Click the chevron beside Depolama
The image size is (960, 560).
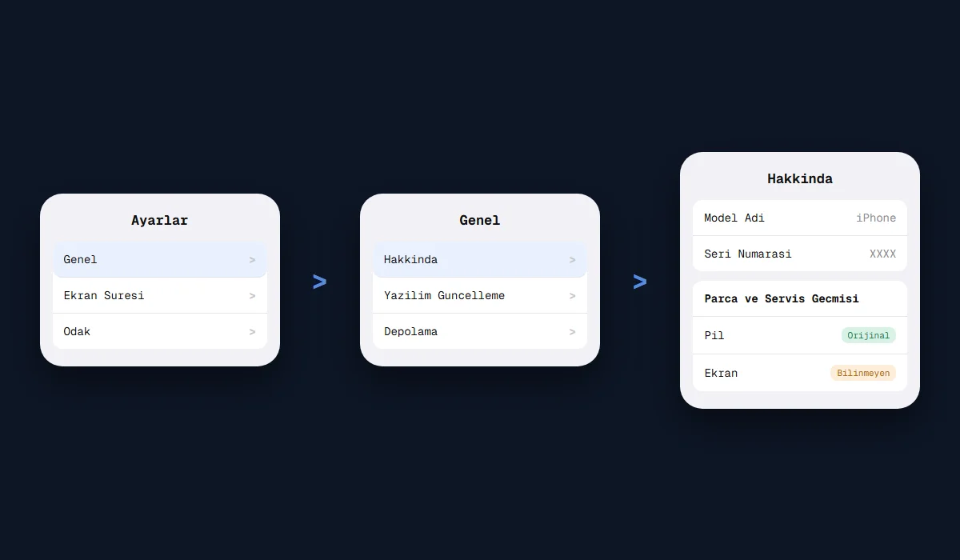click(x=572, y=332)
